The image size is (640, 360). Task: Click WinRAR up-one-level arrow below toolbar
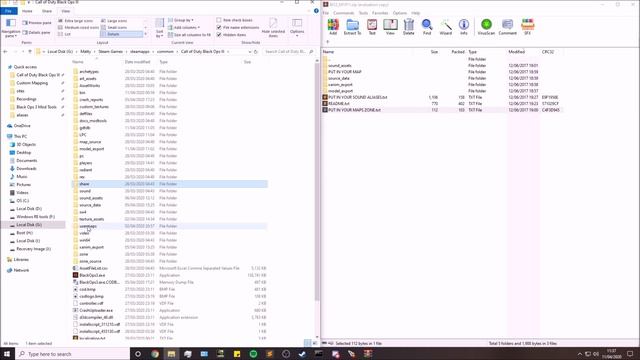click(x=327, y=42)
